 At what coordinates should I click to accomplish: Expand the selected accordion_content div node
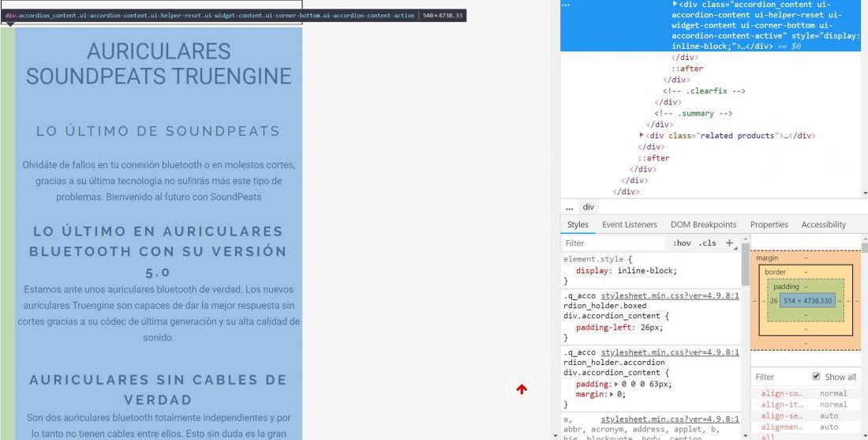click(x=675, y=4)
